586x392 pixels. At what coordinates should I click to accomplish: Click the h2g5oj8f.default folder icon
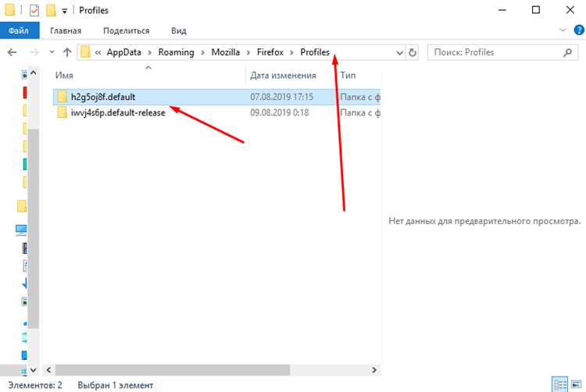62,97
